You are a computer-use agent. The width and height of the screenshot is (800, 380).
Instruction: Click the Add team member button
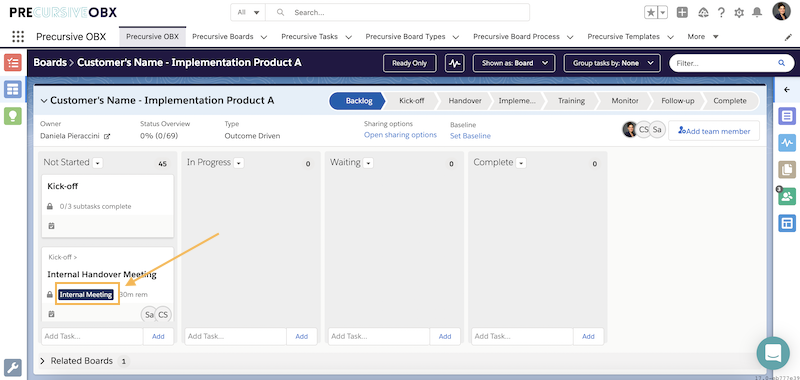point(714,131)
